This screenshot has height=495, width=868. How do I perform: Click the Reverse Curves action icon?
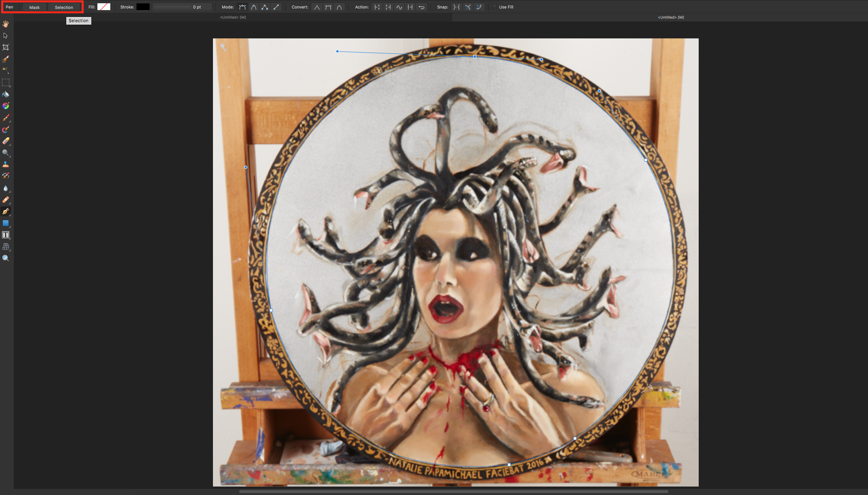pyautogui.click(x=421, y=7)
